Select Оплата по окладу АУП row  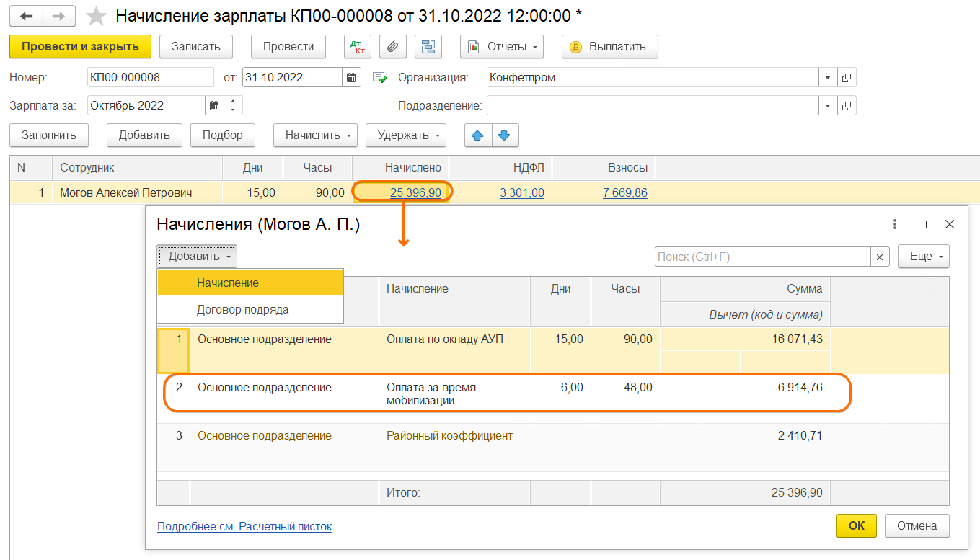552,350
